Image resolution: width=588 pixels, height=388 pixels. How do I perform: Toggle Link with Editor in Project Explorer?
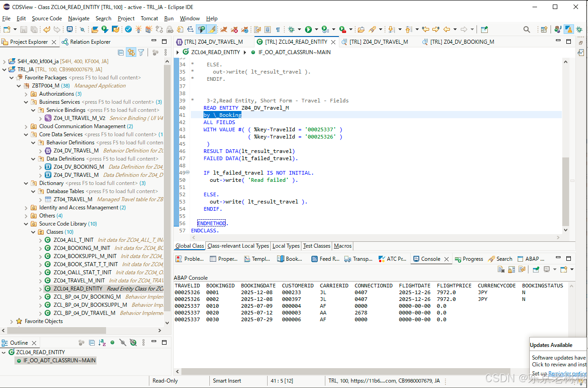131,52
